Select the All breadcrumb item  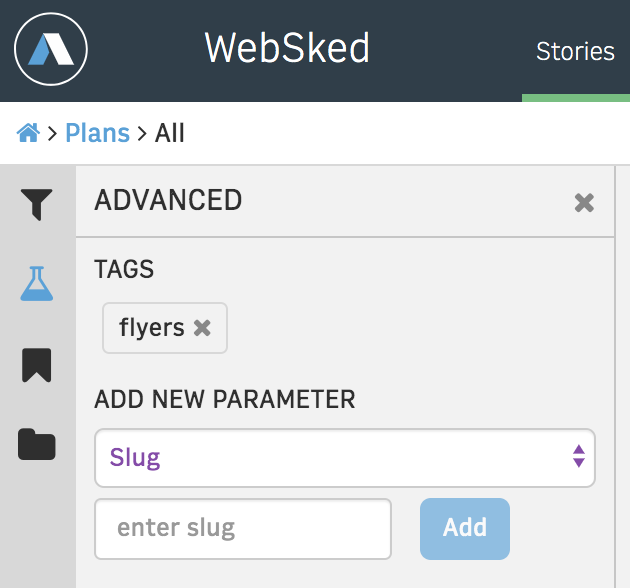(170, 133)
